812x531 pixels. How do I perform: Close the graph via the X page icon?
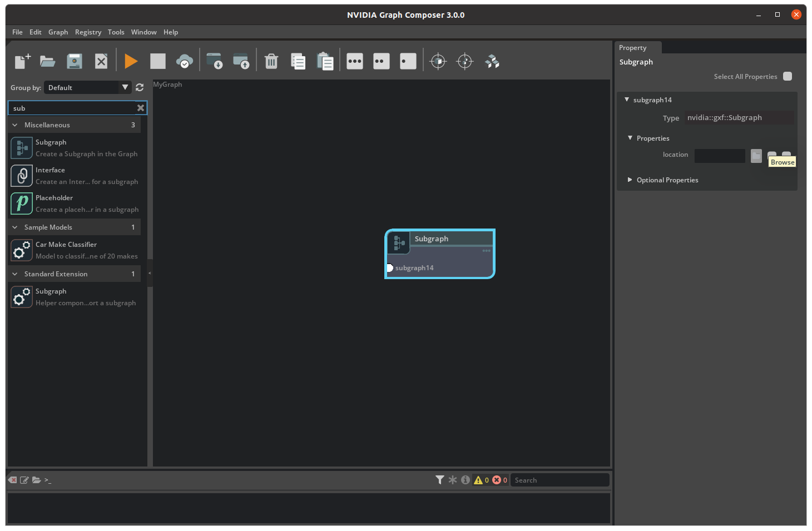(101, 61)
